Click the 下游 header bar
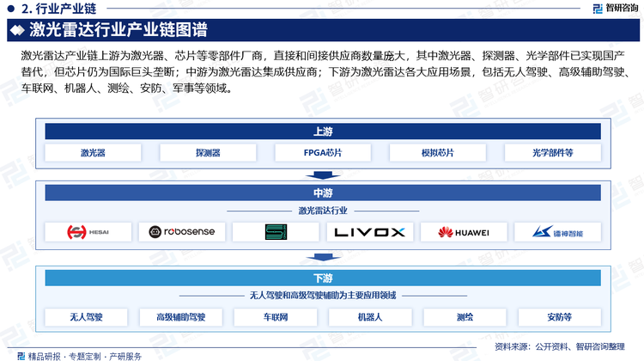 pyautogui.click(x=323, y=278)
